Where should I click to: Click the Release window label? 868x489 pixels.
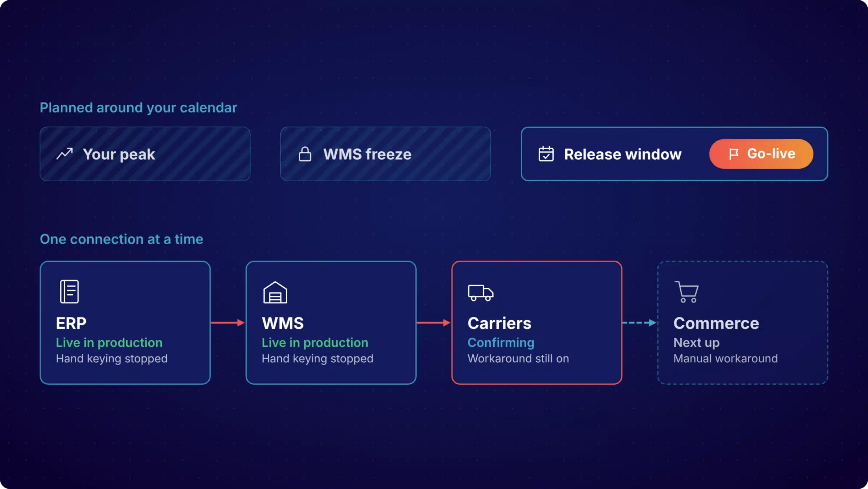(623, 154)
